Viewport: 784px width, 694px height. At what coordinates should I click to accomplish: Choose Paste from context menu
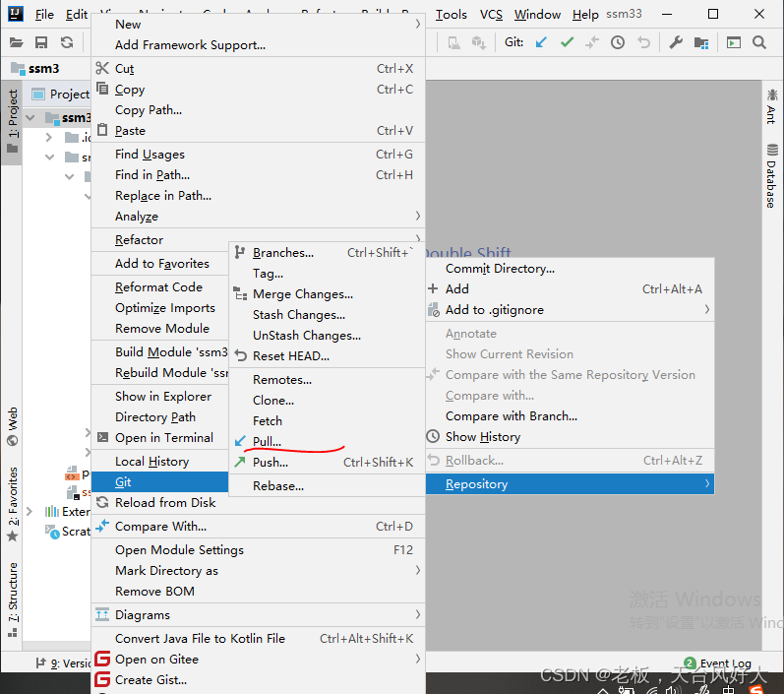tap(258, 131)
